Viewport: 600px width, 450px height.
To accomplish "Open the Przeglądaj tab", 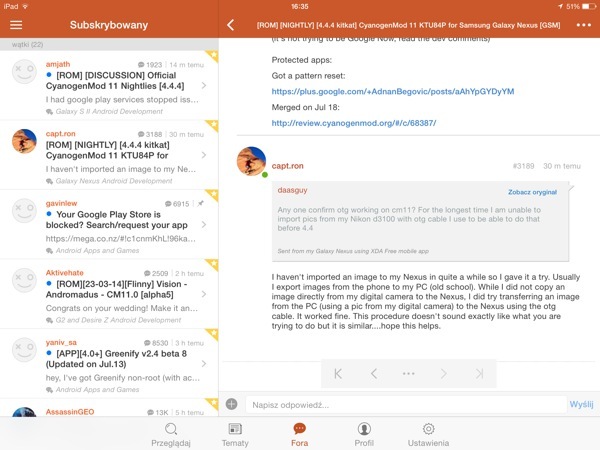I will pyautogui.click(x=171, y=435).
